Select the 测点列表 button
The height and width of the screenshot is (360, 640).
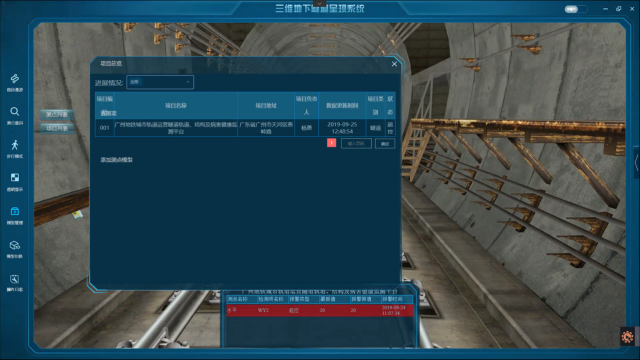(57, 114)
